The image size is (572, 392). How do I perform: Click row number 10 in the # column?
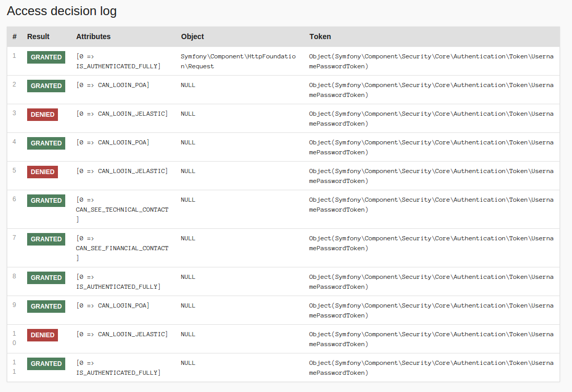[14, 338]
